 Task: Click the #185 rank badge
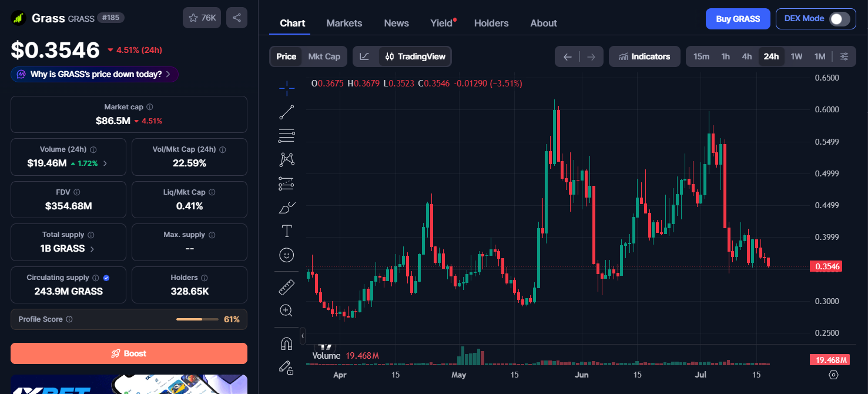[110, 18]
